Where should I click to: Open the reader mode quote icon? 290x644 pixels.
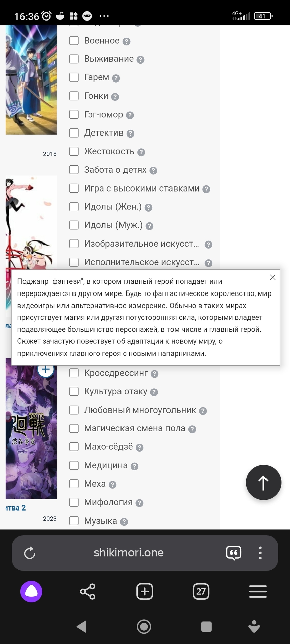234,553
